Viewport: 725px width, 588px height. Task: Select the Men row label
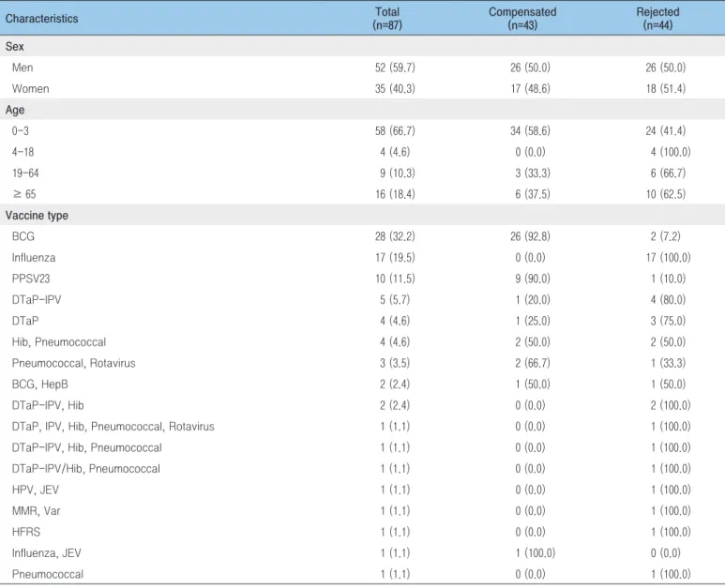point(23,68)
